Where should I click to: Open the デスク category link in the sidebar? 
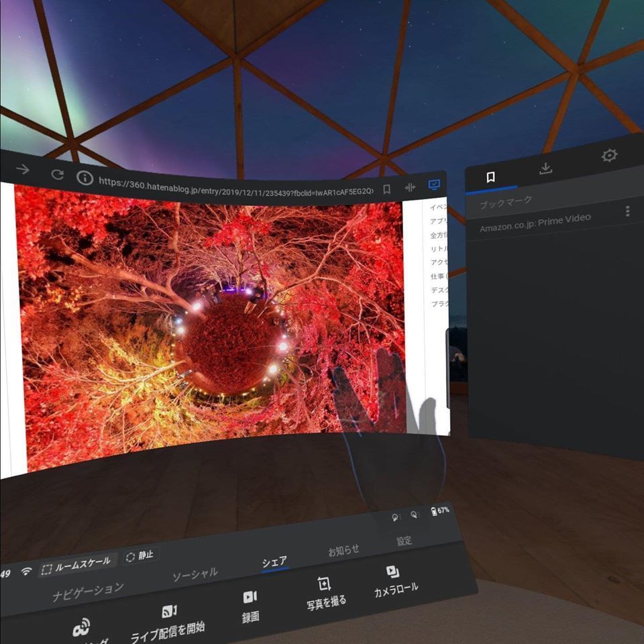[x=439, y=290]
